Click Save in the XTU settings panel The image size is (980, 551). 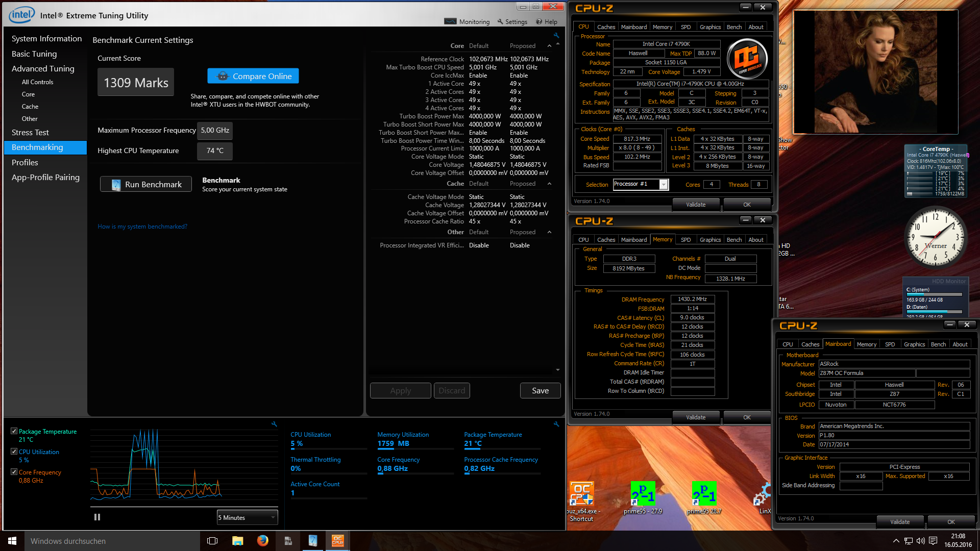pyautogui.click(x=541, y=390)
